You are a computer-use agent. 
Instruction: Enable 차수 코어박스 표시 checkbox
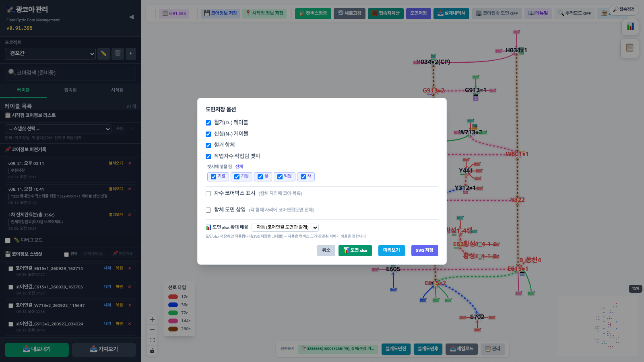(x=208, y=193)
